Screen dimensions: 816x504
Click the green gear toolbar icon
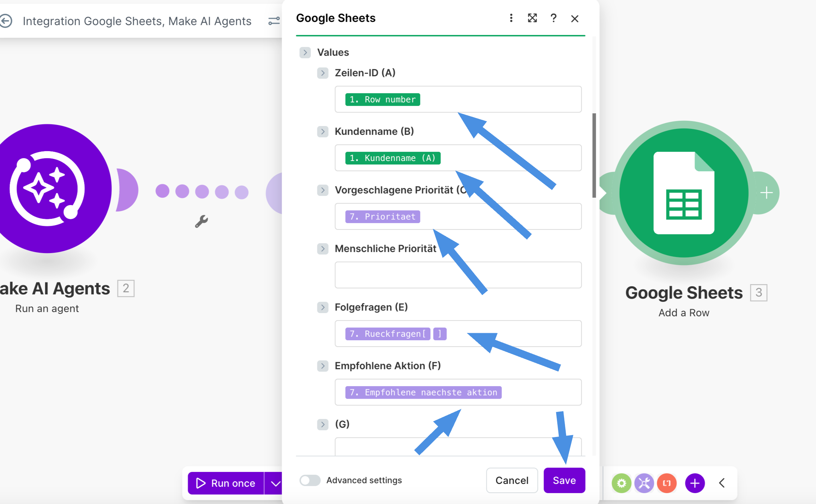point(621,483)
